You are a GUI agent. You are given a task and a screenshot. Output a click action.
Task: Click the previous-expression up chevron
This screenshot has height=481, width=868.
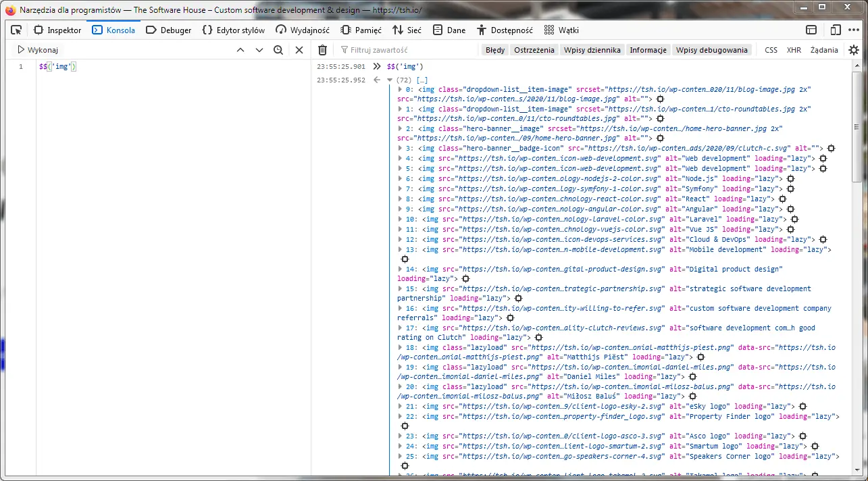[x=240, y=49]
